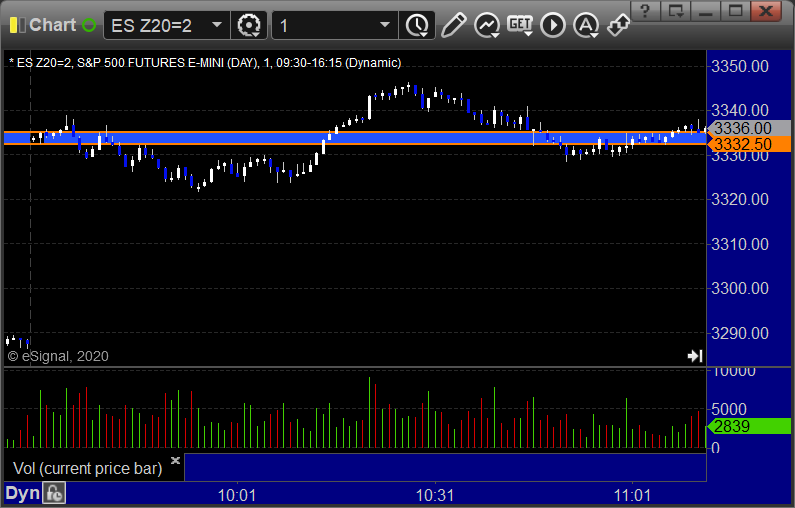795x508 pixels.
Task: Click the 3340.00 price axis label
Action: 740,110
